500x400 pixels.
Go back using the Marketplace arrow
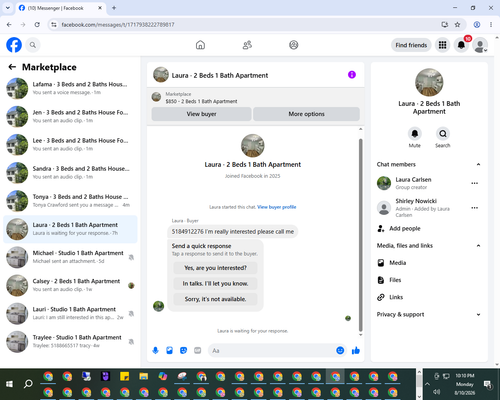pos(12,67)
